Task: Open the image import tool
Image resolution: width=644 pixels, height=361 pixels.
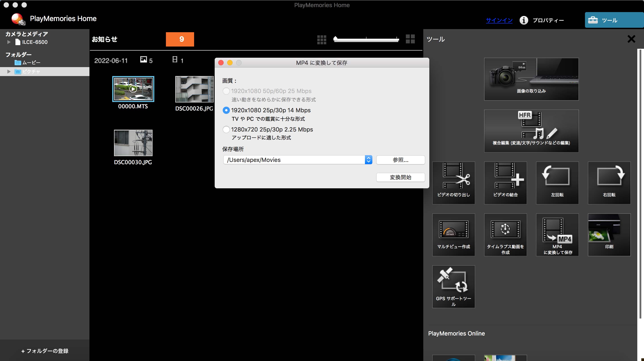Action: [x=531, y=79]
